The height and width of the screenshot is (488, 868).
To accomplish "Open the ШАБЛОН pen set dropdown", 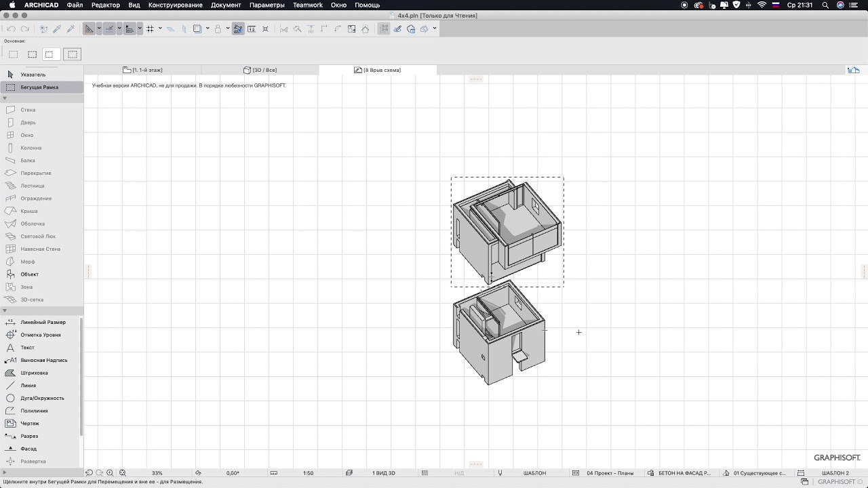I will (x=534, y=473).
